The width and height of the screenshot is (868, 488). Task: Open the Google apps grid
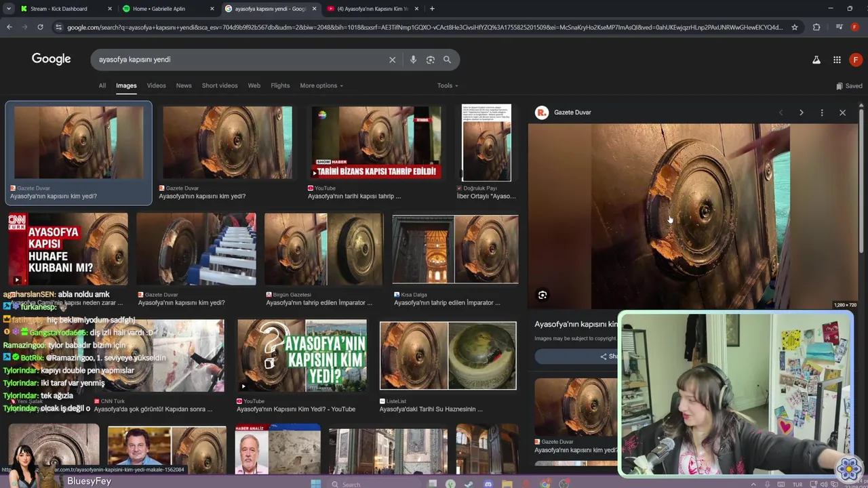(837, 60)
